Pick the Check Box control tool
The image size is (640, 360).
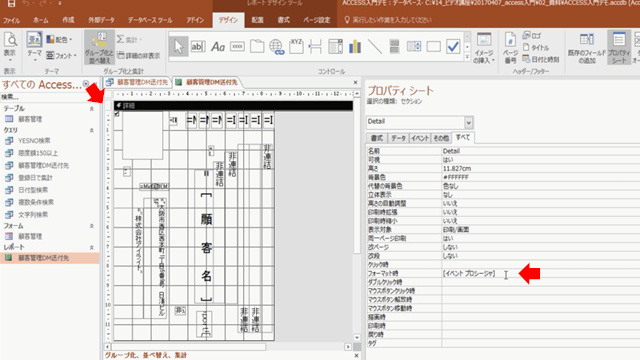[453, 47]
